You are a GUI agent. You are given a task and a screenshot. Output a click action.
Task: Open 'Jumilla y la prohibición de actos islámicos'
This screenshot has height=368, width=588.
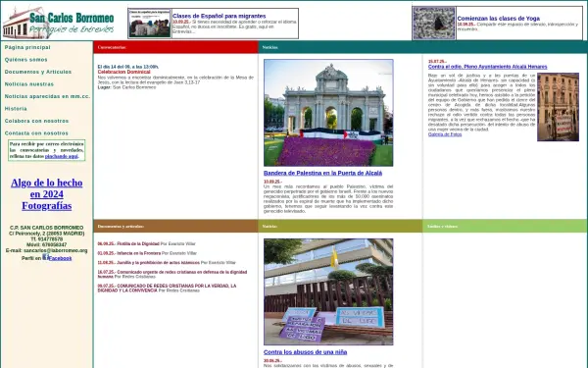[158, 262]
